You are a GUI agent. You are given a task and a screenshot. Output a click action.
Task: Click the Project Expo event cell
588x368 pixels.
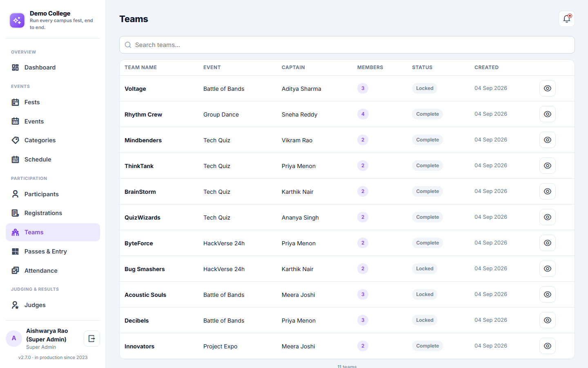[x=220, y=346]
